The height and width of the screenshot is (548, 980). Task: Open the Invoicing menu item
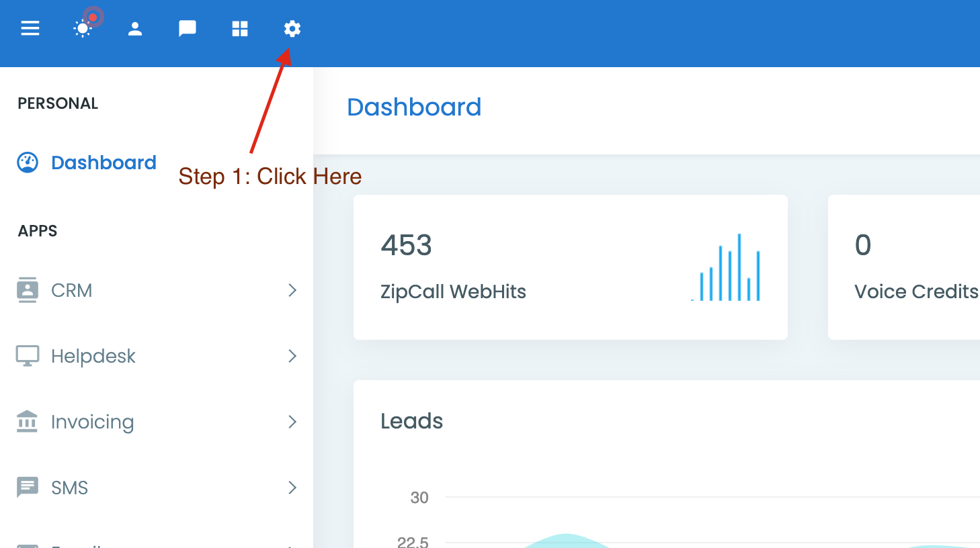coord(93,422)
